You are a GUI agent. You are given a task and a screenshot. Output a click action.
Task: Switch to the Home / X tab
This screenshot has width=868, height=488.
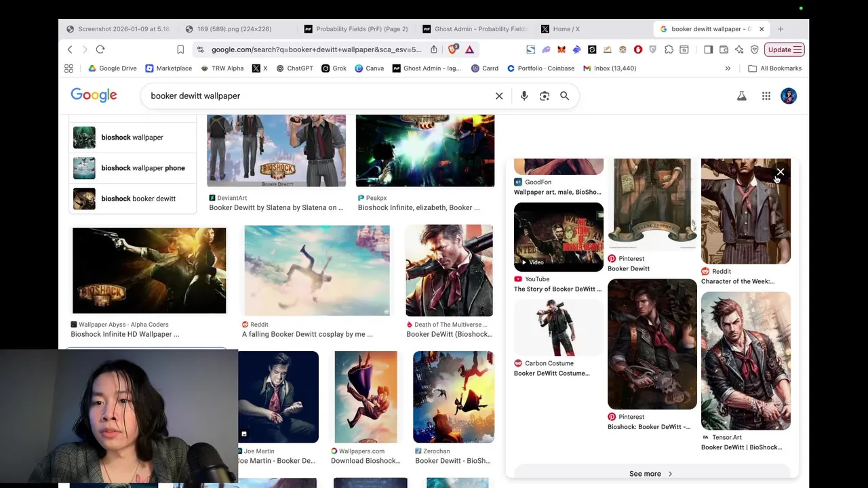click(560, 29)
